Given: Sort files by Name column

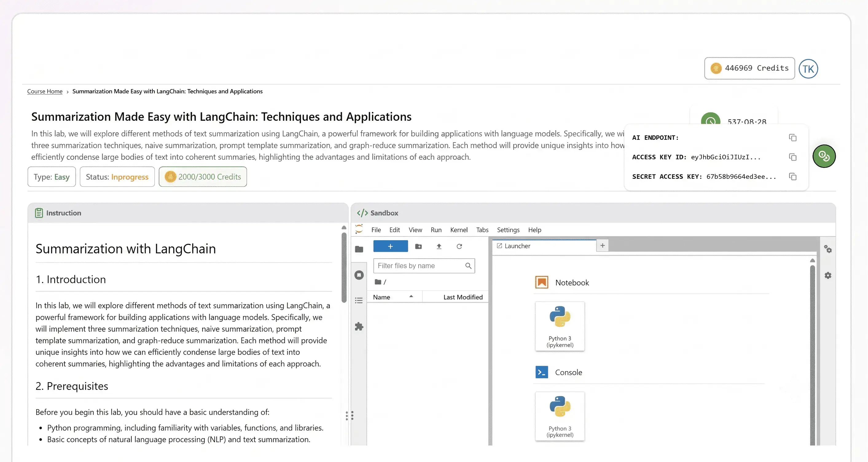Looking at the screenshot, I should 394,297.
